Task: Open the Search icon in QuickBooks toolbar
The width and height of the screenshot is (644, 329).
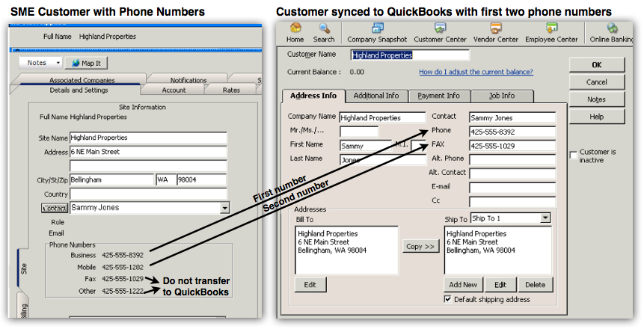Action: click(x=324, y=33)
